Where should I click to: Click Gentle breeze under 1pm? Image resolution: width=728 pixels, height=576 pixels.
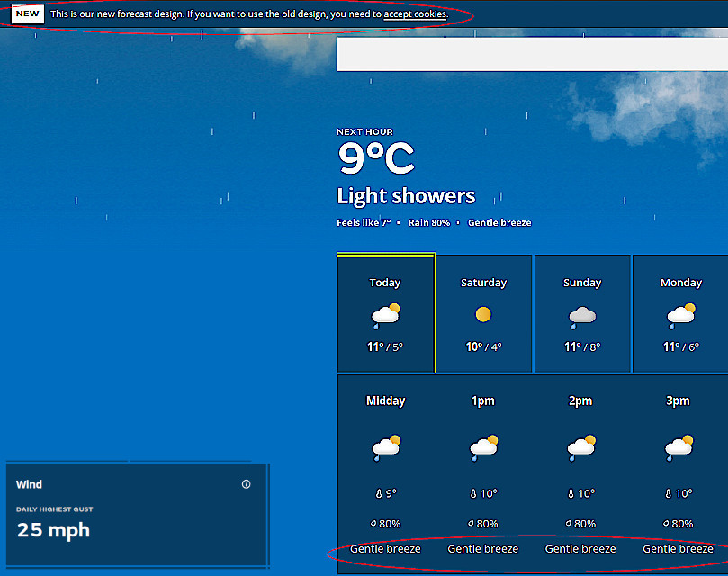pos(483,549)
